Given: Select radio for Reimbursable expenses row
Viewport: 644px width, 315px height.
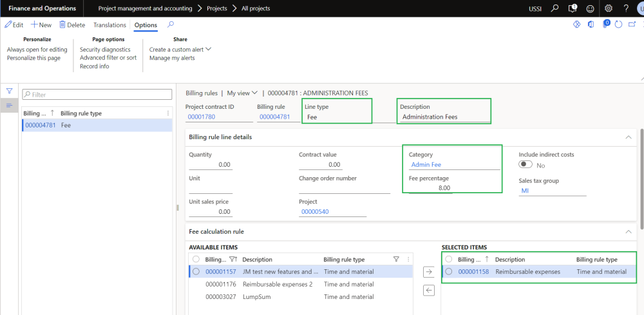Looking at the screenshot, I should (x=449, y=272).
